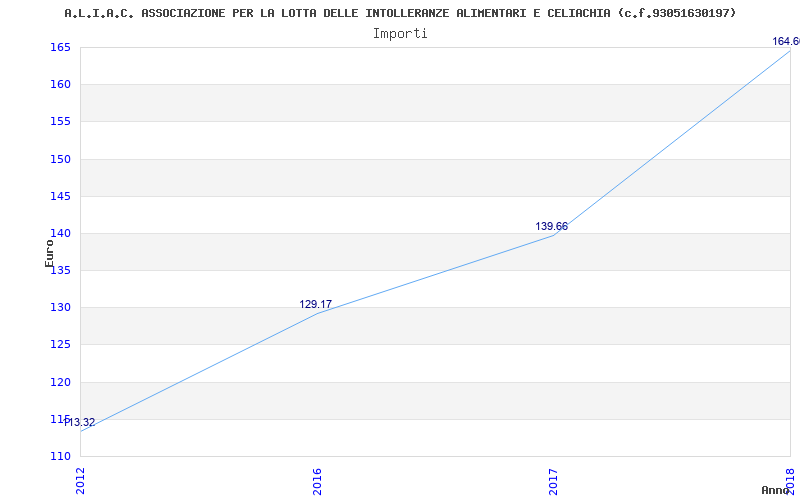Click the 110 y-axis tick value
Screen dimensions: 800x500
click(x=60, y=456)
